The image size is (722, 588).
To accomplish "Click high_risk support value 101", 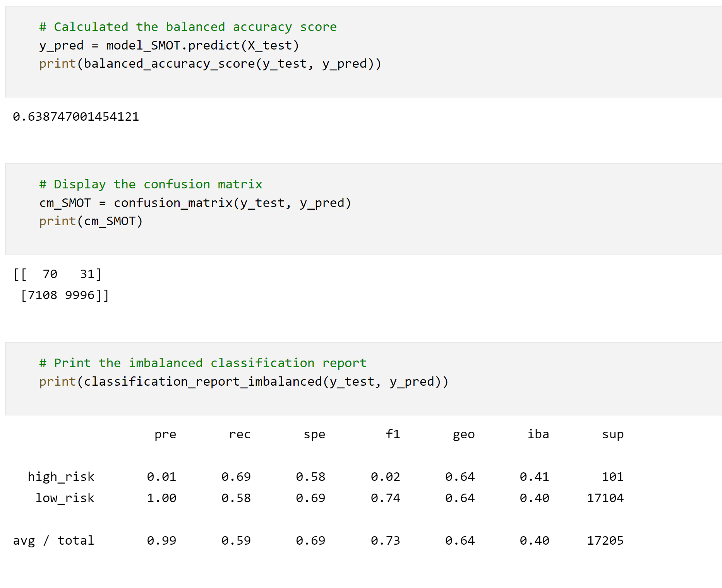I will coord(613,477).
